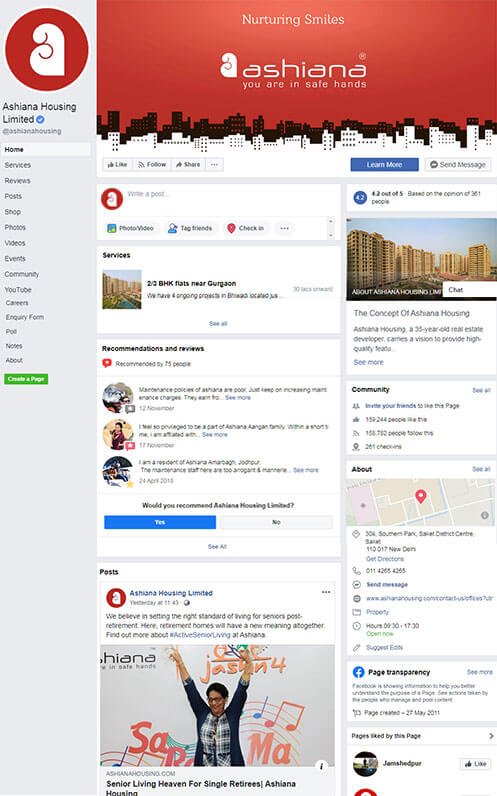
Task: Go to Events in sidebar
Action: [15, 258]
